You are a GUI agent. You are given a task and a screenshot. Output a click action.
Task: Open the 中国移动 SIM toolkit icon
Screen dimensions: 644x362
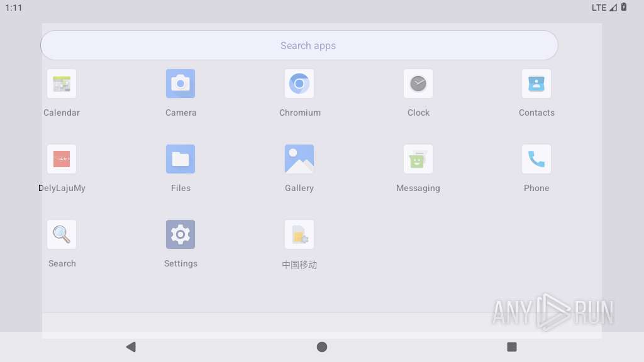tap(299, 234)
